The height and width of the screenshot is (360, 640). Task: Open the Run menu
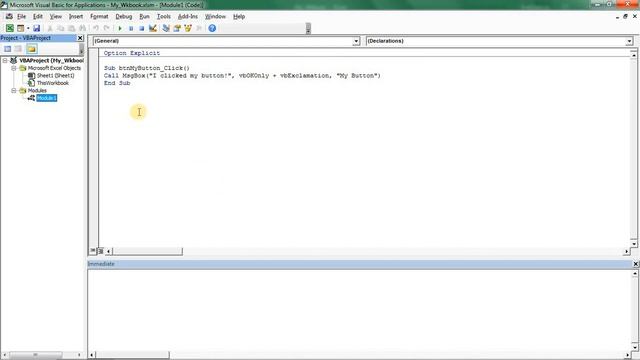point(144,17)
